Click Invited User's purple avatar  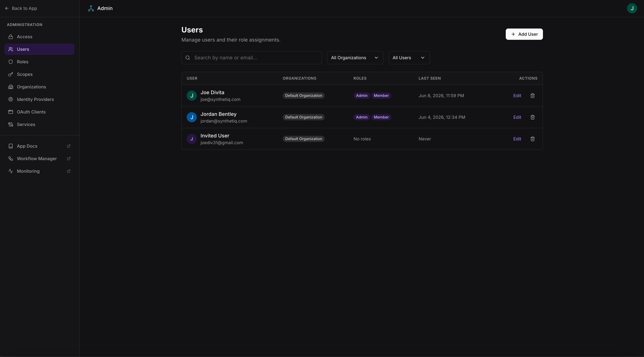(x=192, y=139)
